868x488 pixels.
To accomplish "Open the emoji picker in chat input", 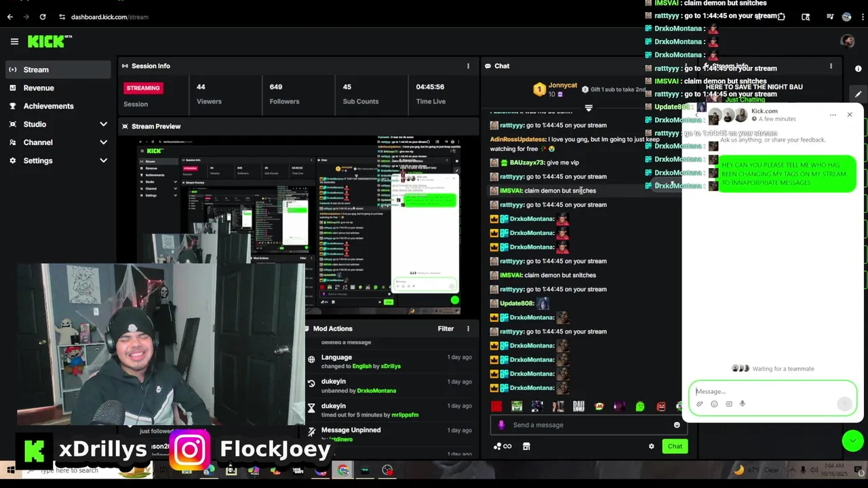I will [x=677, y=425].
